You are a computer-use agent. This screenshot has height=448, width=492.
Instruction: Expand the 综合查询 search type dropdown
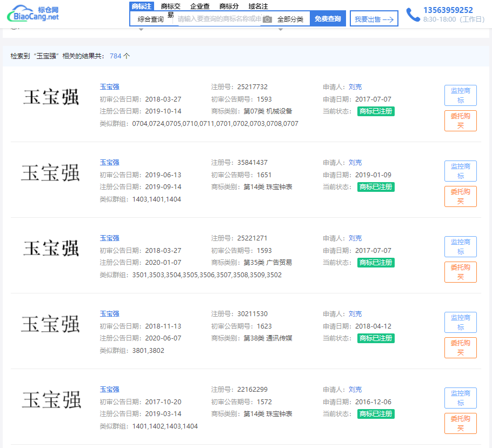[x=151, y=19]
